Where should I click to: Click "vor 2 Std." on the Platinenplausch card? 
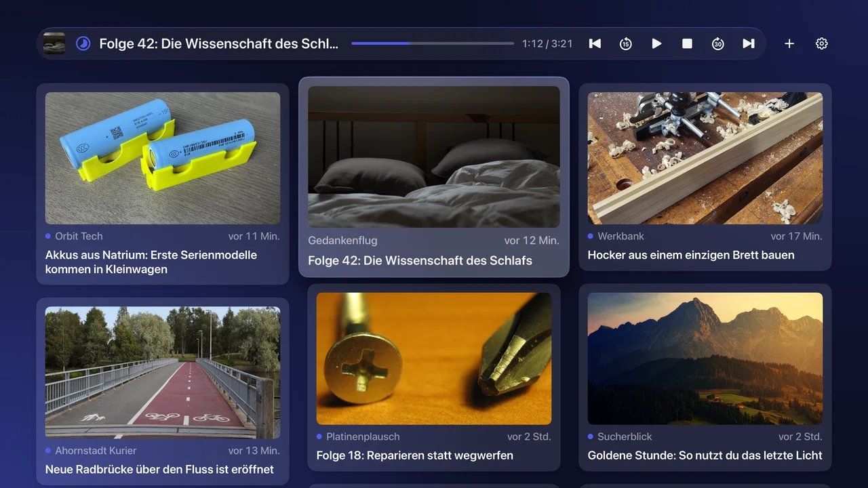point(529,436)
